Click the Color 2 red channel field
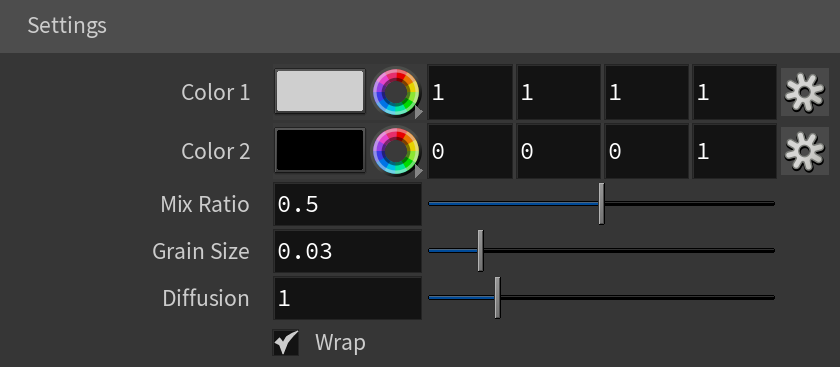 click(x=470, y=152)
